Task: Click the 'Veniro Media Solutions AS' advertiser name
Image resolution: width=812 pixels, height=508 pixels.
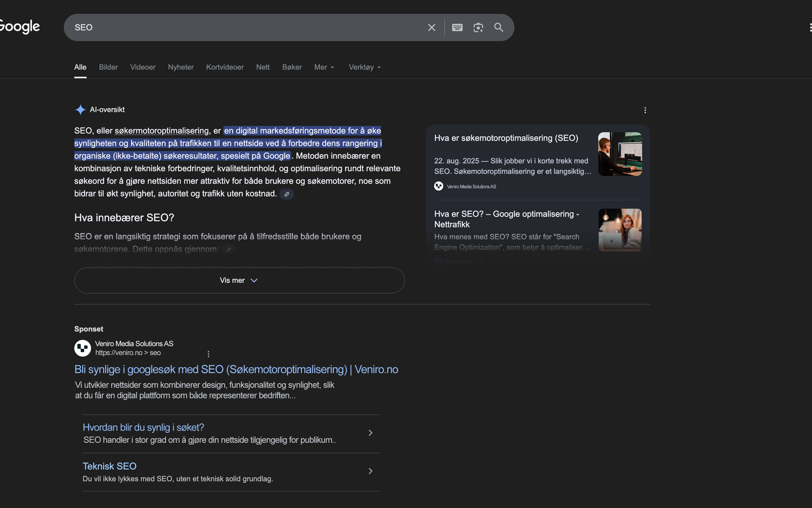Action: point(134,344)
